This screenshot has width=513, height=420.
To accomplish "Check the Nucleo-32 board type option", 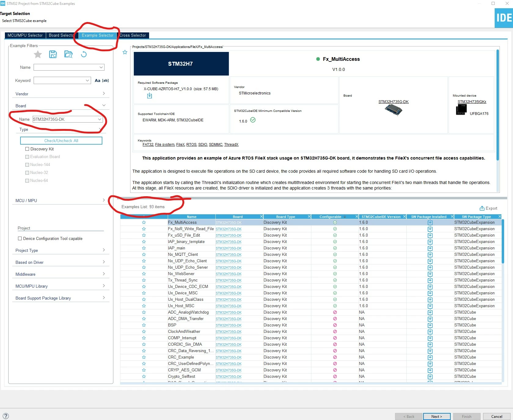I will pyautogui.click(x=27, y=173).
